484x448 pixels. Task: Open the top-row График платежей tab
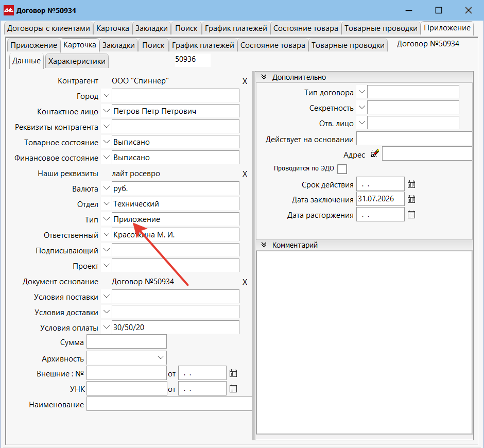(236, 28)
